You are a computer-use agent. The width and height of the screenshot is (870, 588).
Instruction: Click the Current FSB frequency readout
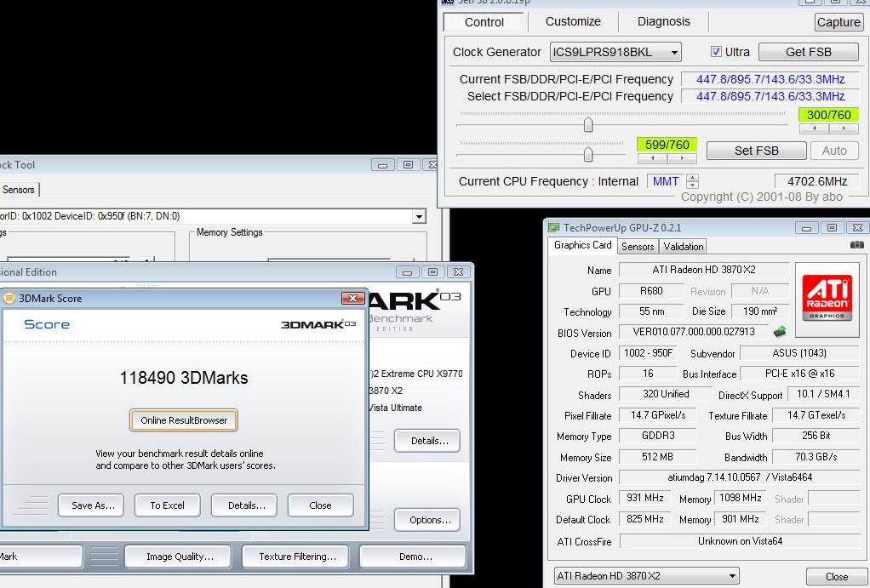tap(770, 79)
